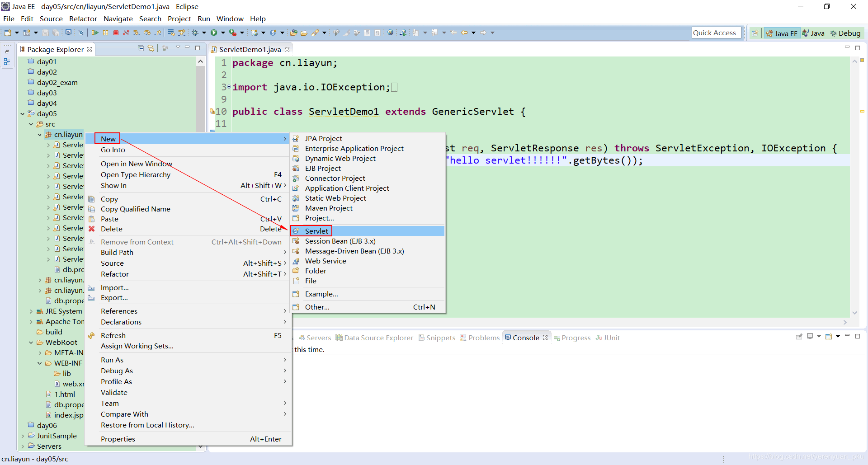Select Other... in New submenu

click(x=367, y=307)
